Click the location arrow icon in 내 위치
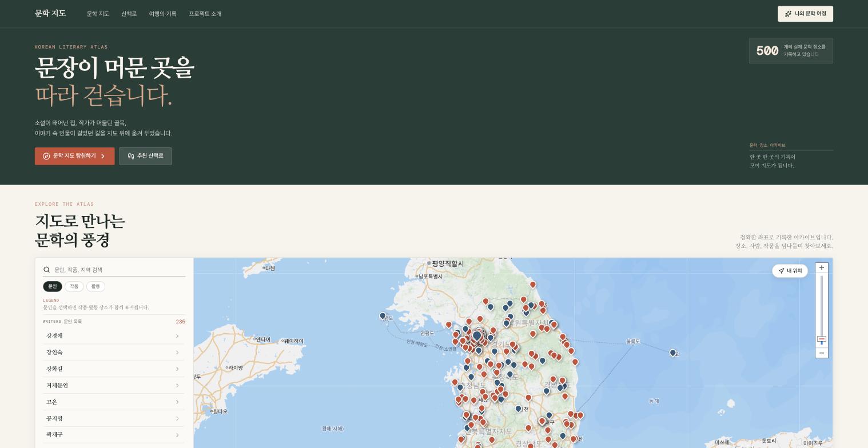This screenshot has width=868, height=448. (x=781, y=271)
